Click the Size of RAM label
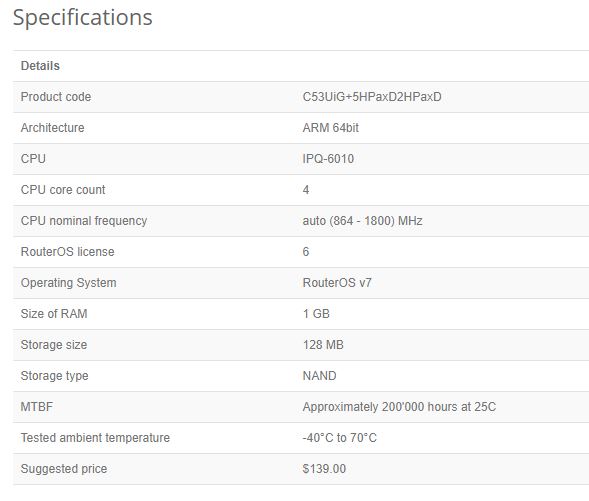This screenshot has height=501, width=589. [54, 314]
